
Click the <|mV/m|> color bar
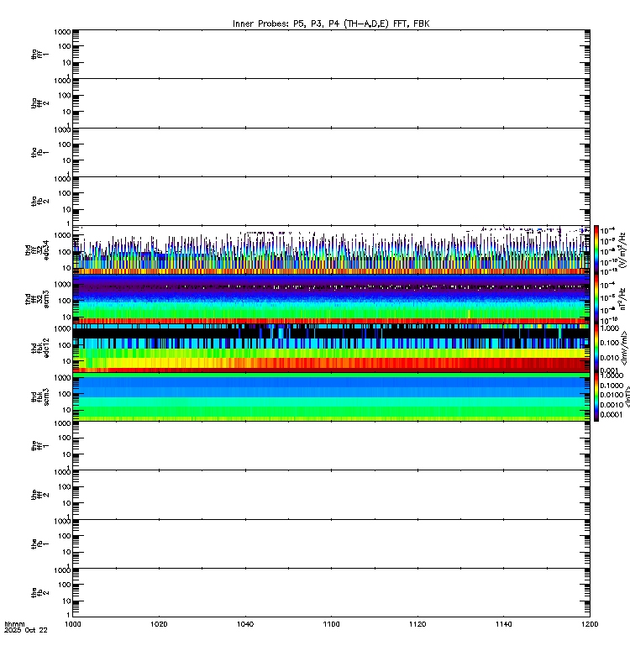tap(596, 348)
